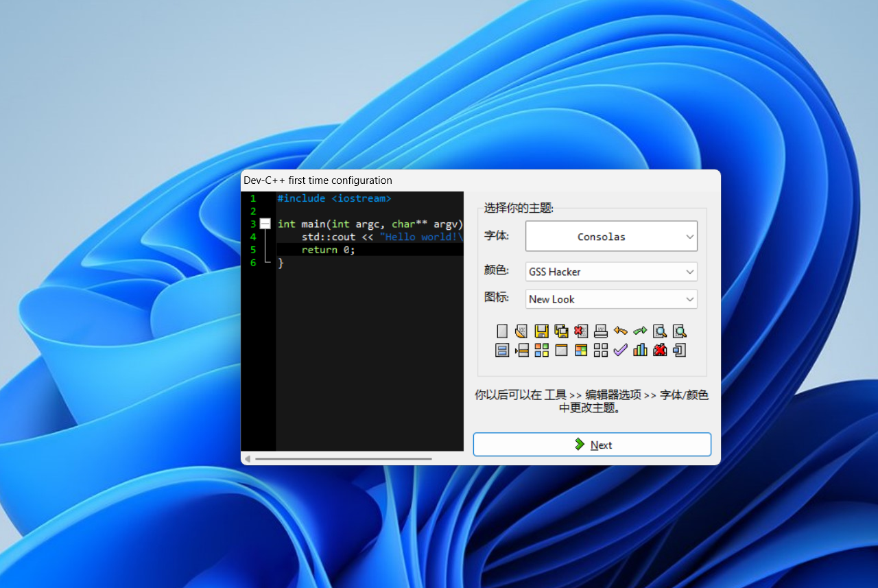Click the blank window icon with orange titlebar
878x588 pixels.
pos(561,351)
